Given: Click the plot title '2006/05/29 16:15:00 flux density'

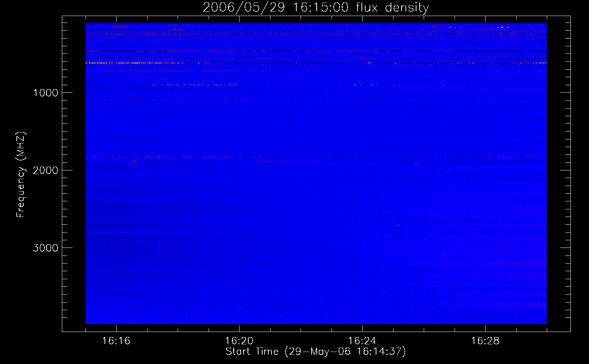Looking at the screenshot, I should tap(316, 8).
